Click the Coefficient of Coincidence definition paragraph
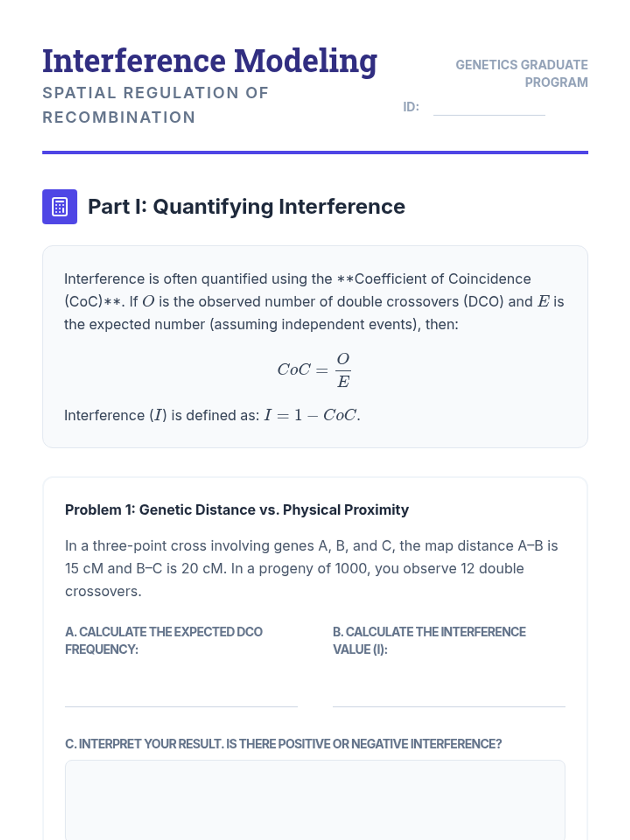Image resolution: width=630 pixels, height=840 pixels. click(x=314, y=301)
